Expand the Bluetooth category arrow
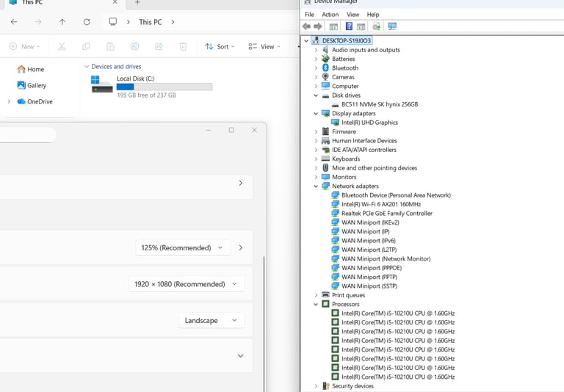This screenshot has height=392, width=564. (x=316, y=68)
